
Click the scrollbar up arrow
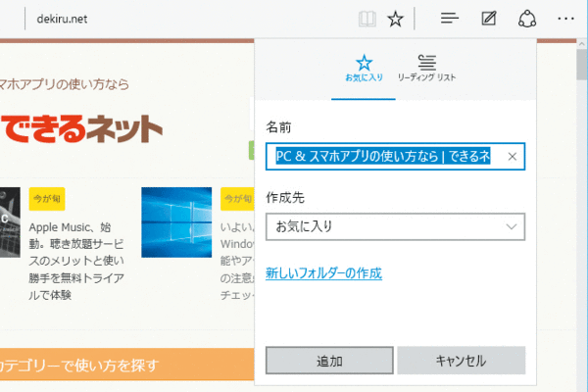tap(582, 43)
